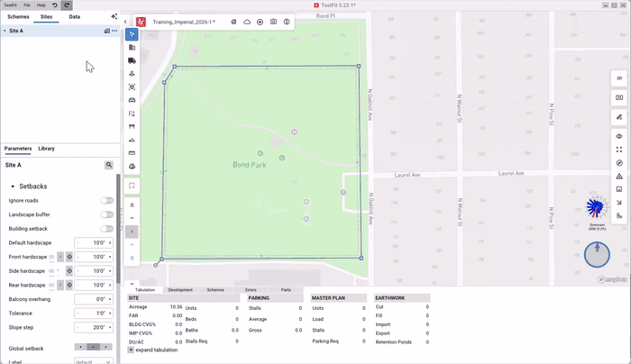Image resolution: width=631 pixels, height=364 pixels.
Task: Click the home icon in toolbar
Action: point(233,22)
